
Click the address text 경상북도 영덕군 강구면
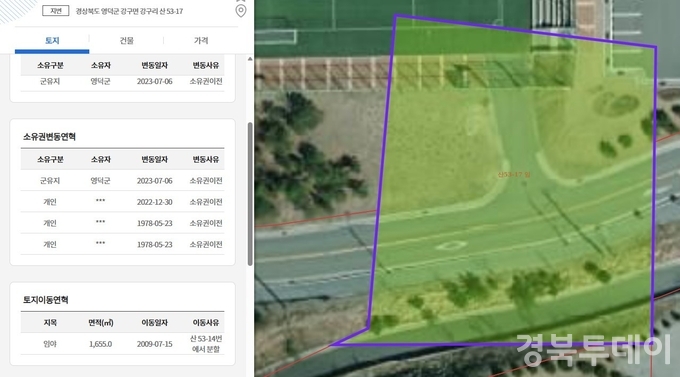(x=108, y=11)
